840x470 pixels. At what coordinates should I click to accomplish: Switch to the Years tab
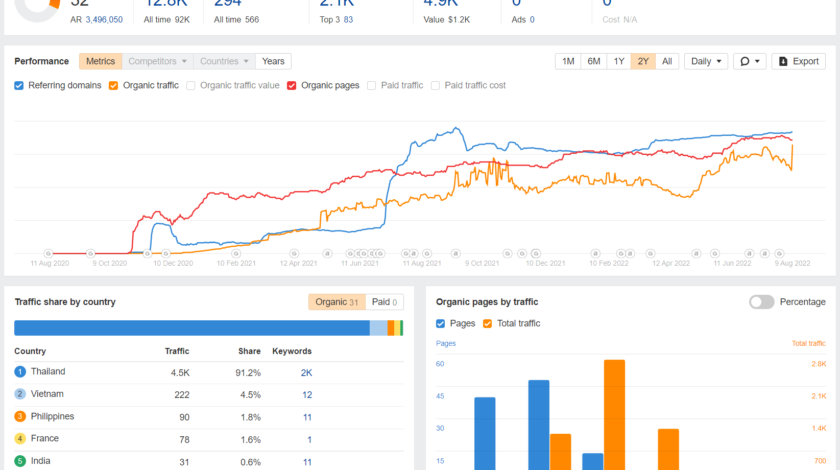tap(273, 61)
